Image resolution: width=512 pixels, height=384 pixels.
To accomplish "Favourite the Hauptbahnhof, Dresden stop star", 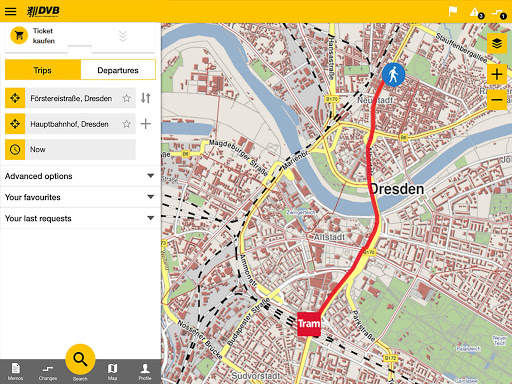I will pos(127,124).
